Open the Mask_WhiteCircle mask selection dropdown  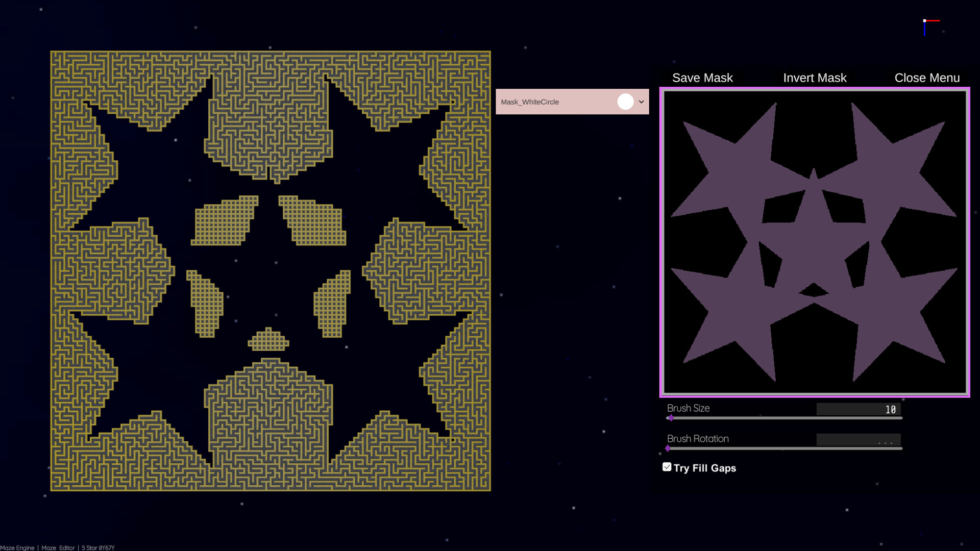click(x=561, y=102)
